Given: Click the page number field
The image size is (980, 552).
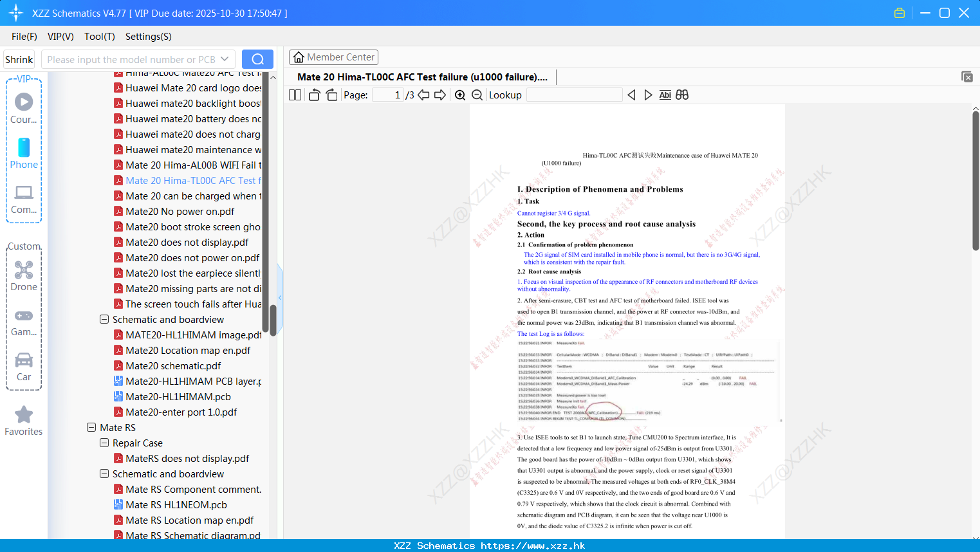Looking at the screenshot, I should pyautogui.click(x=388, y=95).
